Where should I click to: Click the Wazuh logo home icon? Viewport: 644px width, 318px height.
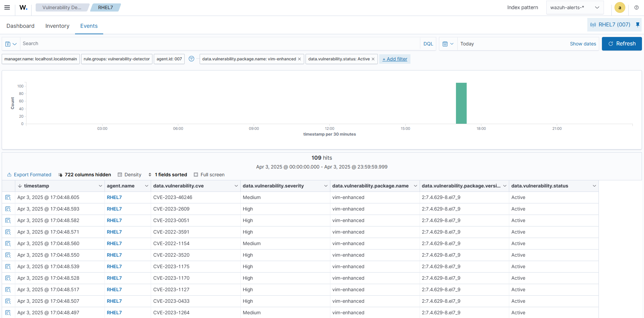pyautogui.click(x=23, y=7)
